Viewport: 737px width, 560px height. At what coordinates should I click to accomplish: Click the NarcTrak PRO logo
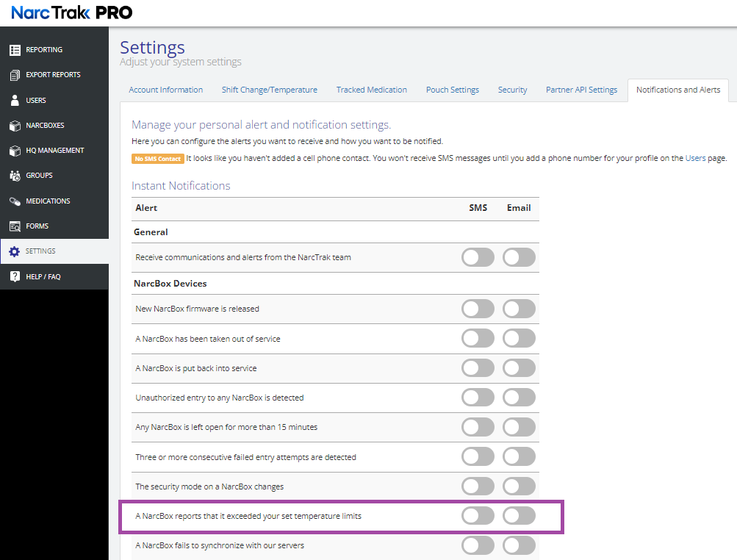[x=72, y=12]
